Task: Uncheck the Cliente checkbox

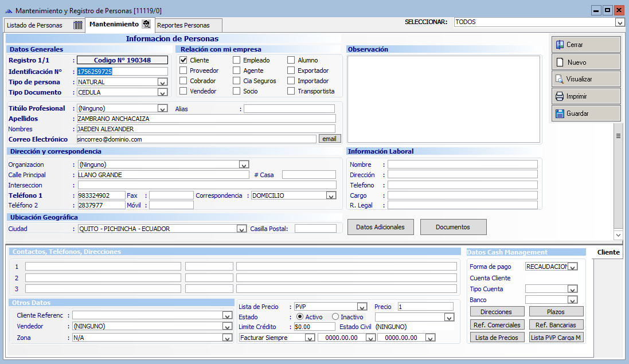Action: tap(183, 60)
